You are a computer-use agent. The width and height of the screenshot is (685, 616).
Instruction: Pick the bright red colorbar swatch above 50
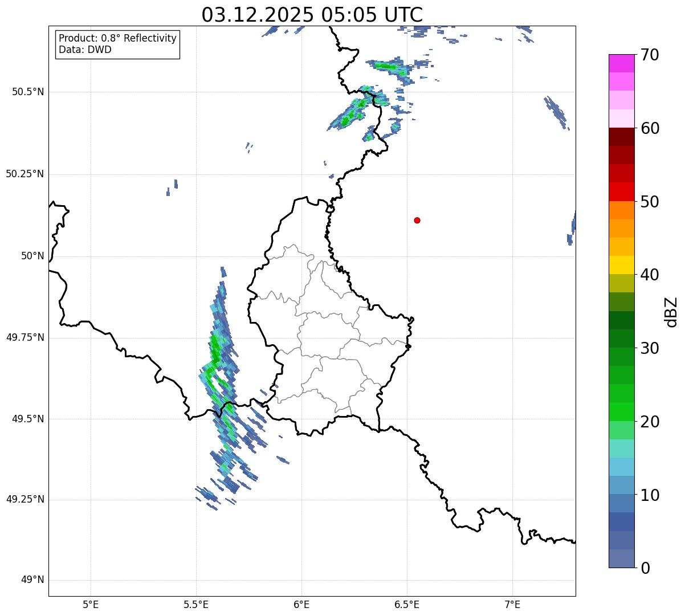click(621, 191)
